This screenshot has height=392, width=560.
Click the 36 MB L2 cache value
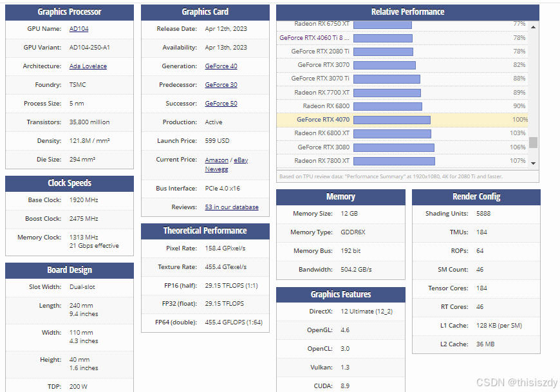pos(485,344)
